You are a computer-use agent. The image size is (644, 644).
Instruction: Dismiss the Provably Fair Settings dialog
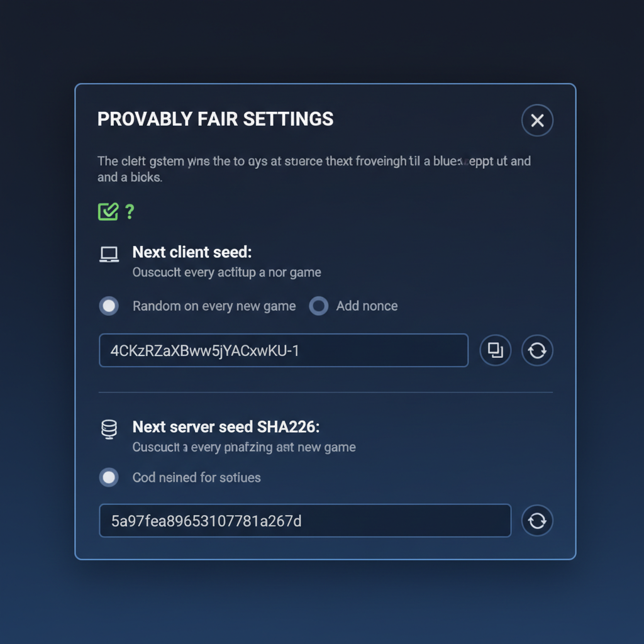click(537, 120)
